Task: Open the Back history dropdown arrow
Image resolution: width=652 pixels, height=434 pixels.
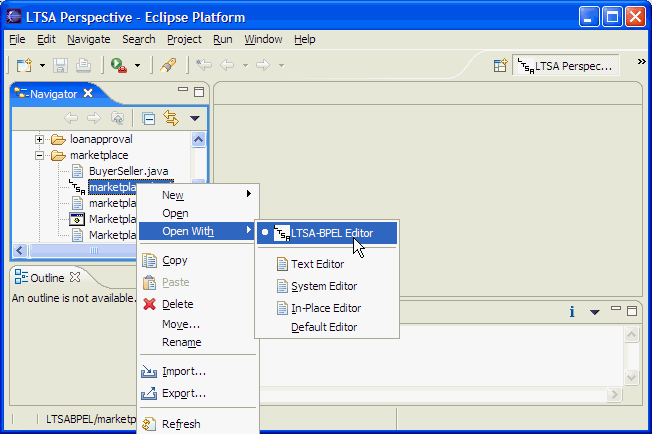Action: [x=245, y=65]
